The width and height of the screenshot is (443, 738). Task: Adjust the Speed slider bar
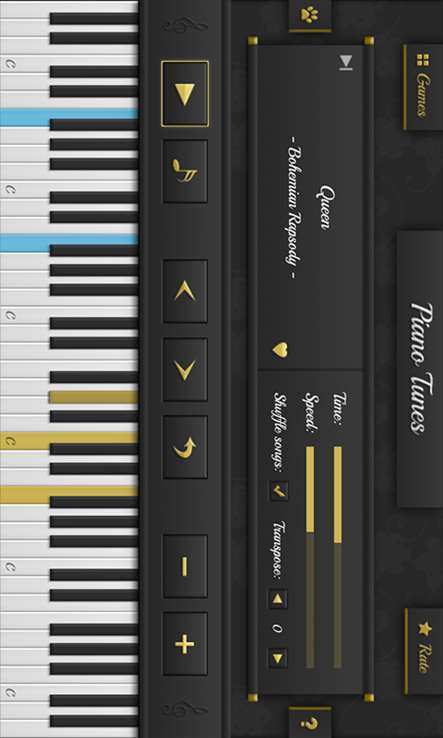310,557
